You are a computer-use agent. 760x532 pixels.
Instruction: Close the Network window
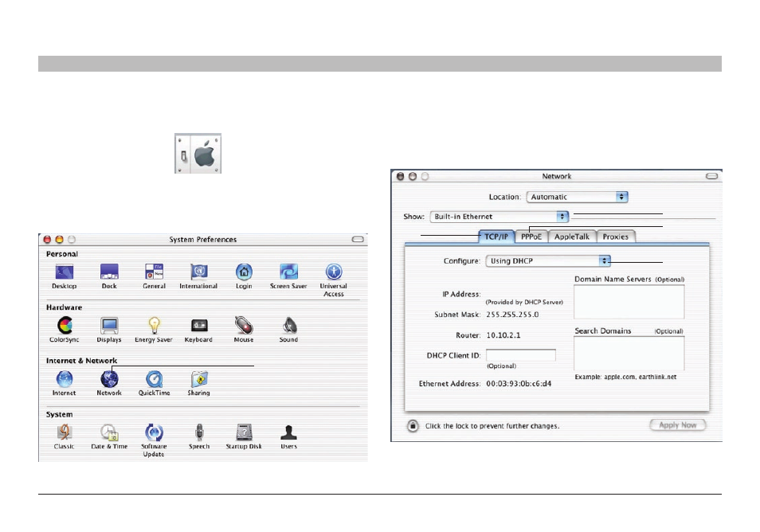(401, 176)
